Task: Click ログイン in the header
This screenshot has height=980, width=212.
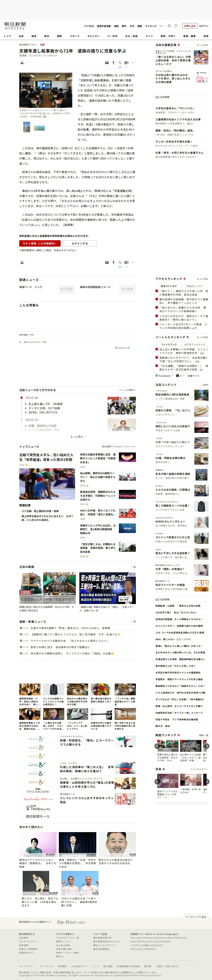Action: click(204, 26)
